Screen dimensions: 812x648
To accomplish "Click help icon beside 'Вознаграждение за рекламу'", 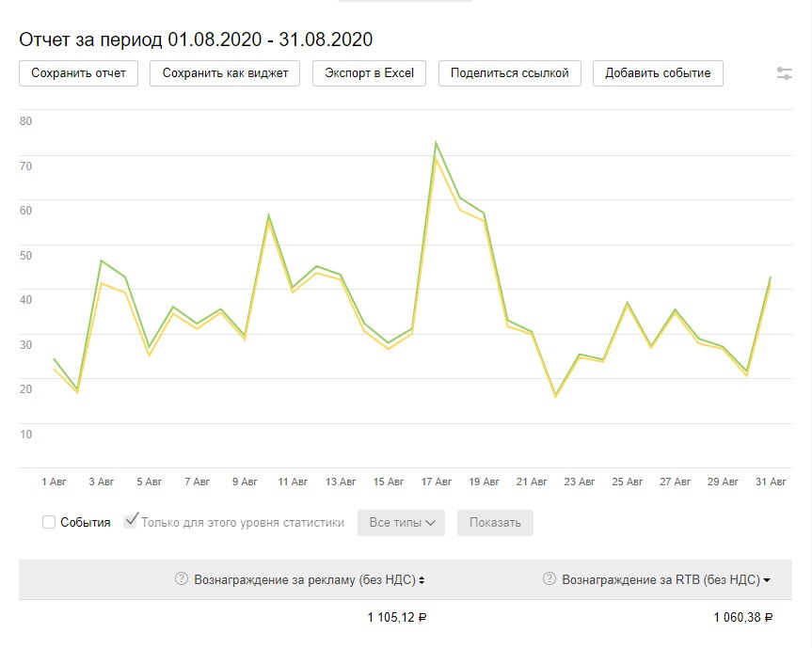I will [x=182, y=579].
